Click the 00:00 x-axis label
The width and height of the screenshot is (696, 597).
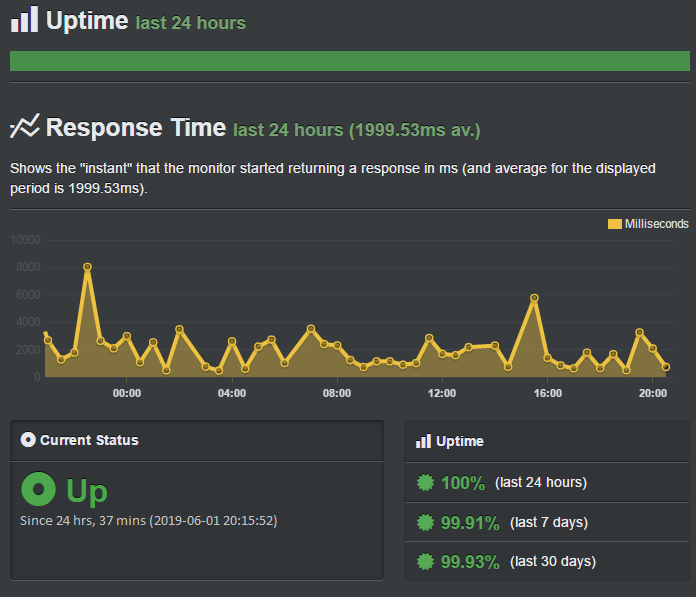[x=127, y=393]
